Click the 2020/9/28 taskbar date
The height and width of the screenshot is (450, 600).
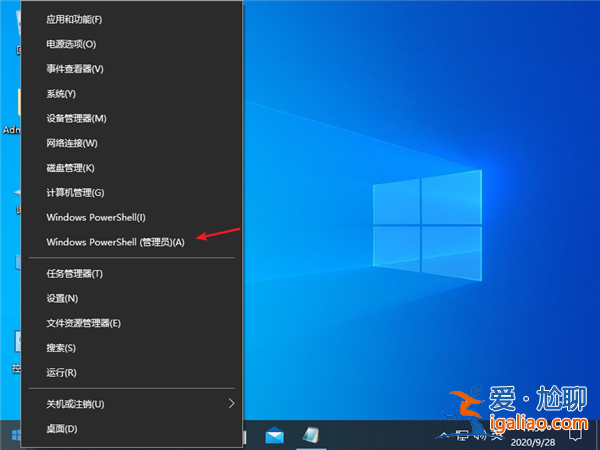533,443
